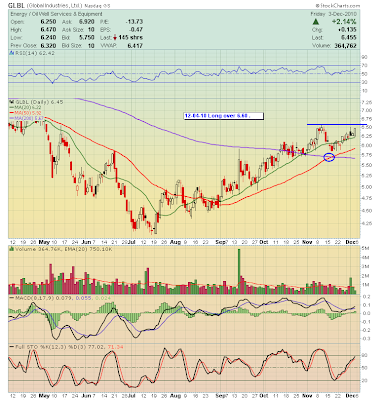
Task: Click the 1M label on volume axis
Action: point(366,285)
